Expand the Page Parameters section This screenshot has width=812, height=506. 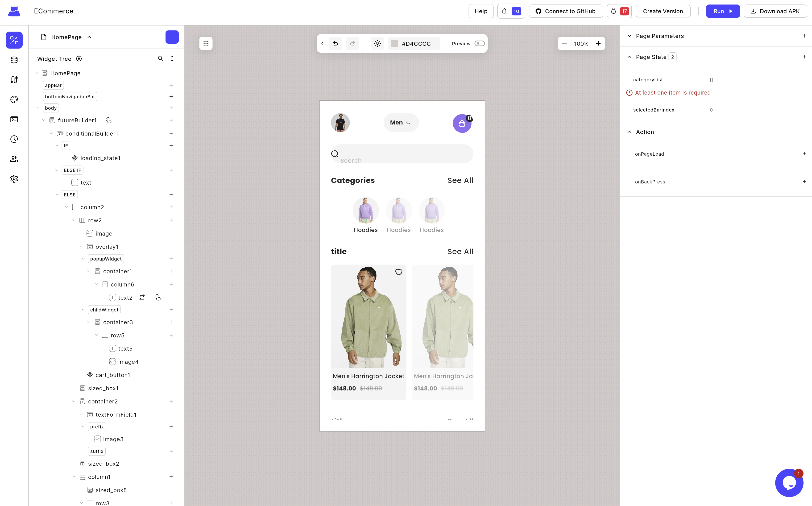629,36
